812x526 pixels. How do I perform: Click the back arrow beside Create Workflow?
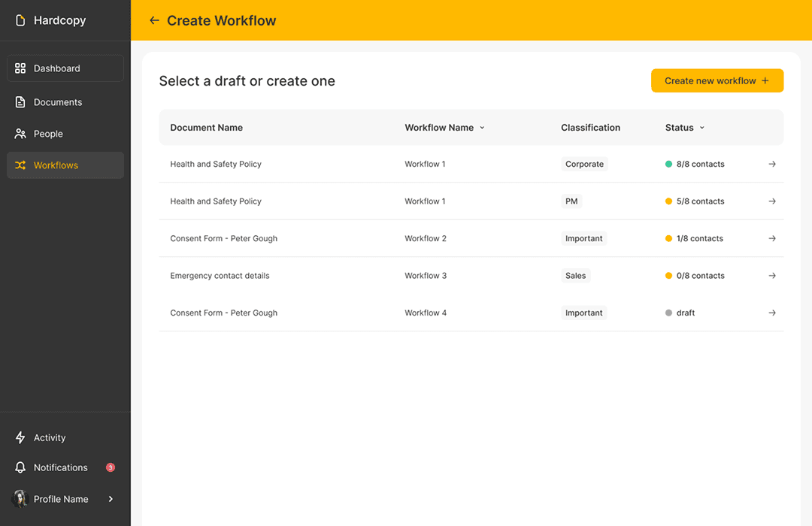pos(154,20)
